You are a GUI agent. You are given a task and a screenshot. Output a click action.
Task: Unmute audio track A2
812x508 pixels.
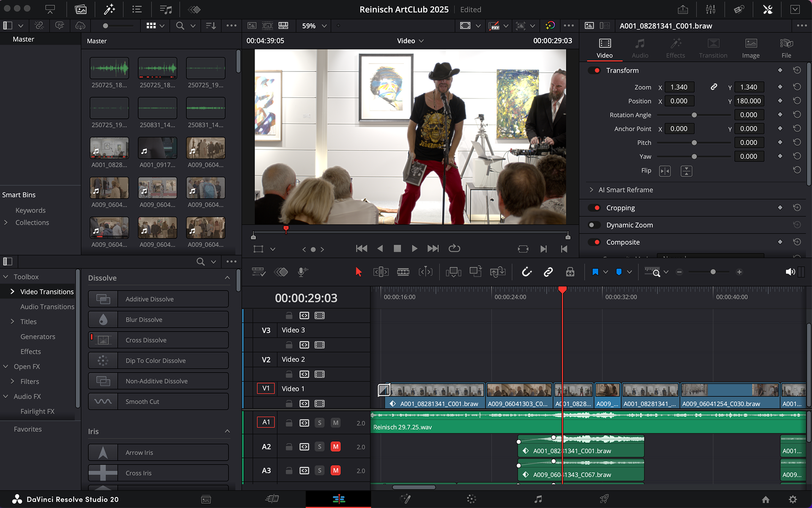pos(335,447)
